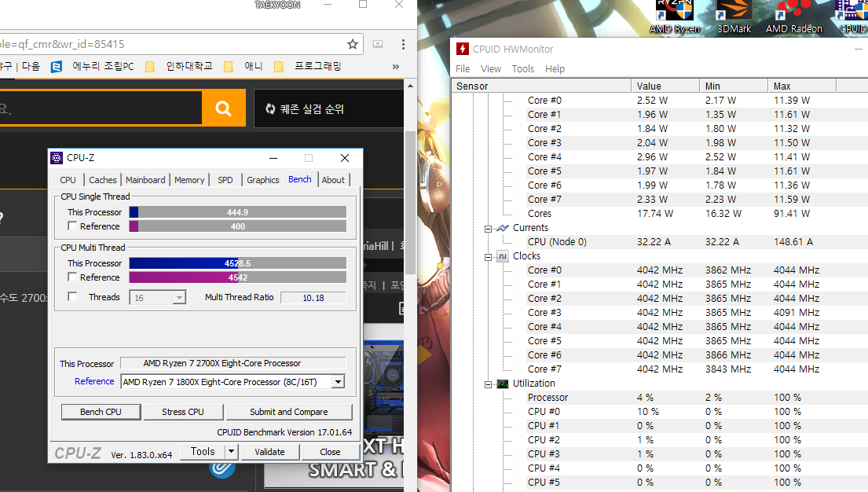Image resolution: width=868 pixels, height=492 pixels.
Task: Click Single Thread This Processor bar 444.9
Action: [x=237, y=212]
